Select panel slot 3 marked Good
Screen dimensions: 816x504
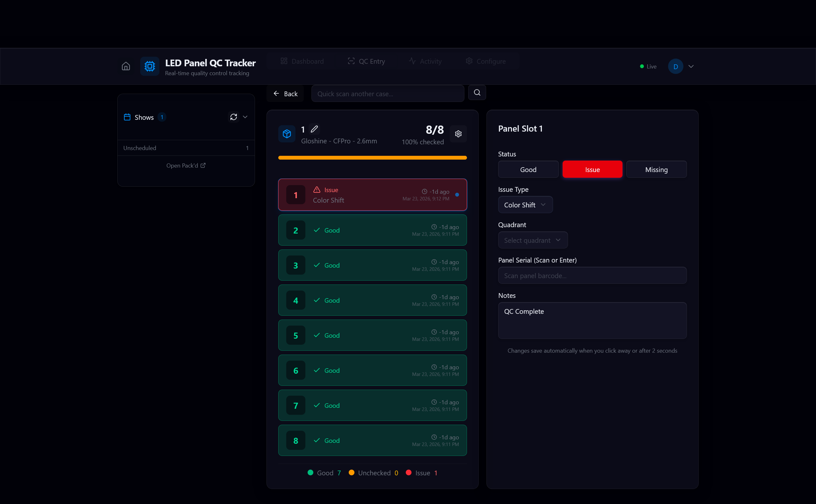(373, 265)
